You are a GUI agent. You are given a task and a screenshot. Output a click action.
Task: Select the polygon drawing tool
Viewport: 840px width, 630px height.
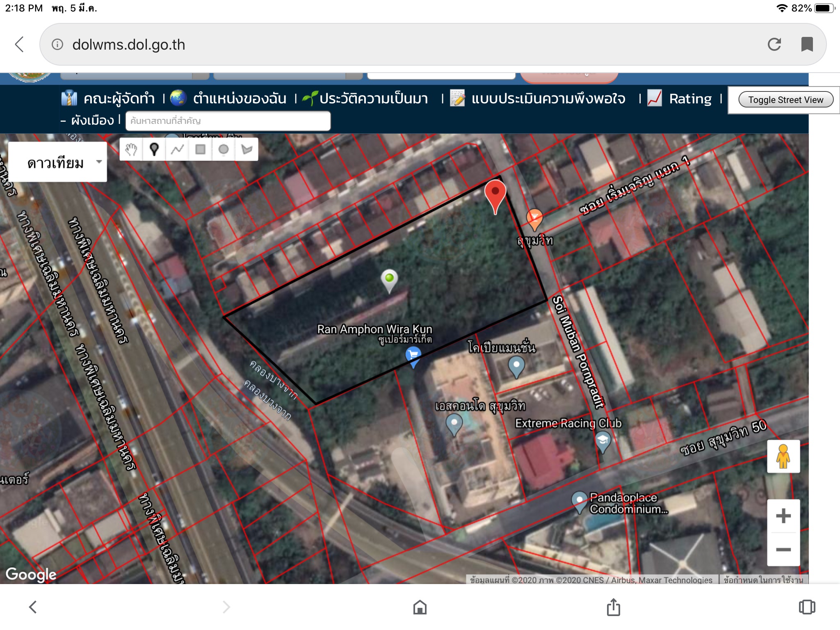coord(247,150)
